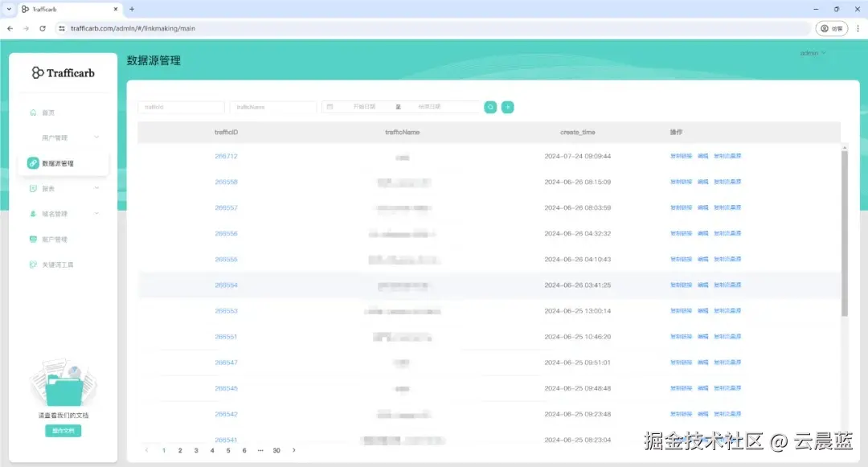Click the site info icon in address bar
The image size is (868, 467).
[61, 28]
